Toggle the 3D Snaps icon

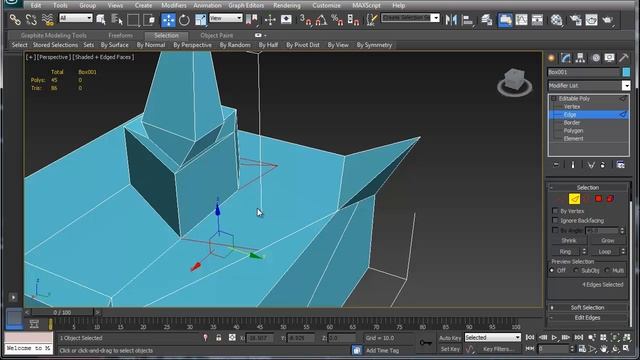(x=305, y=20)
